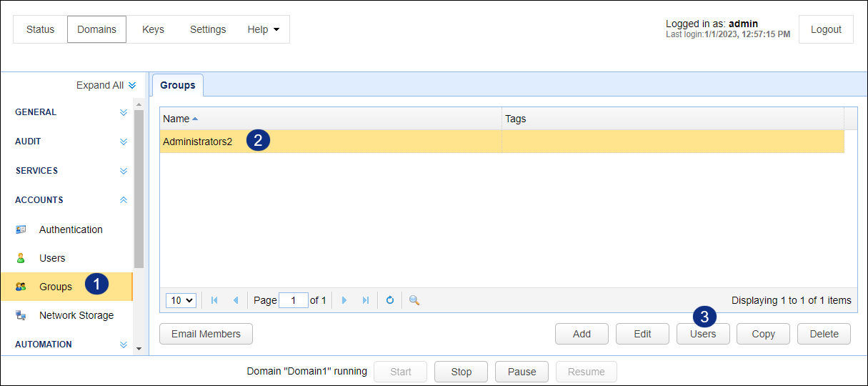Go to last page of Groups grid
This screenshot has height=386, width=868.
point(366,300)
